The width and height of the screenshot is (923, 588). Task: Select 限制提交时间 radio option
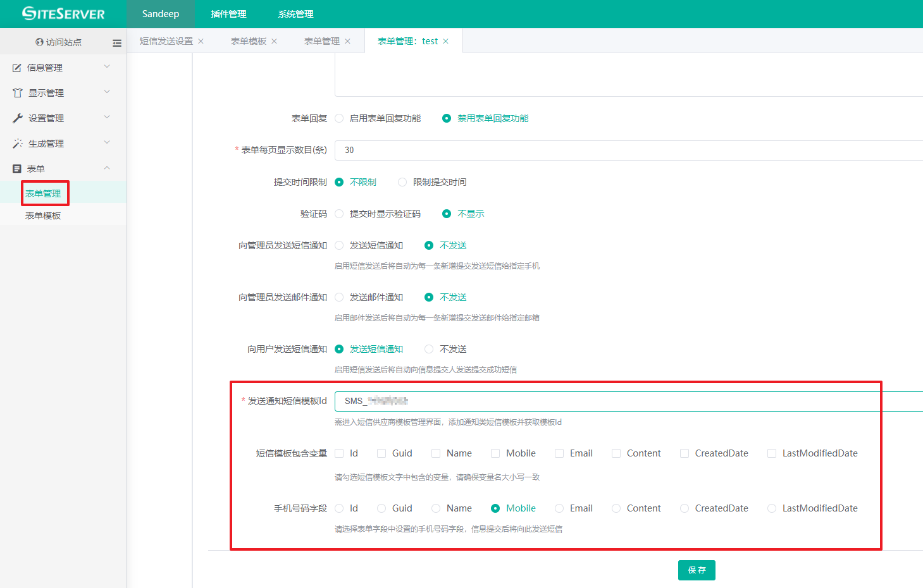pos(402,182)
